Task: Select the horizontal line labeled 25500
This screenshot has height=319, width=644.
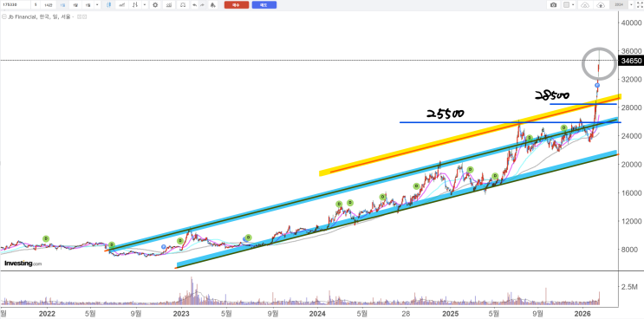Action: 510,122
